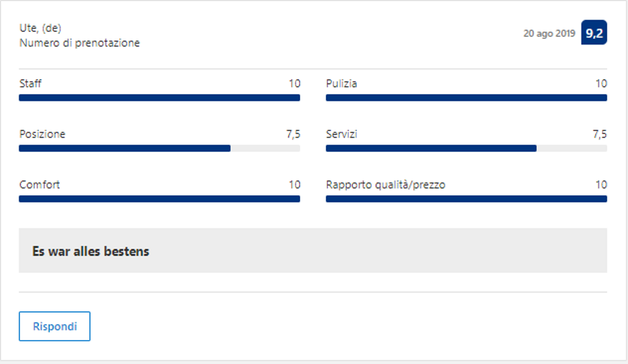Screen dimensions: 628x364
Task: Click the Staff rating bar
Action: click(159, 98)
